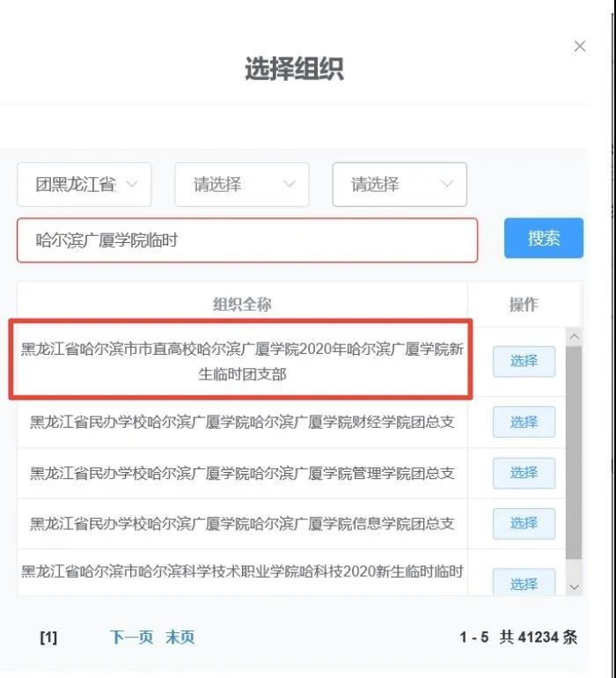Click the scrollbar up arrow

click(574, 336)
